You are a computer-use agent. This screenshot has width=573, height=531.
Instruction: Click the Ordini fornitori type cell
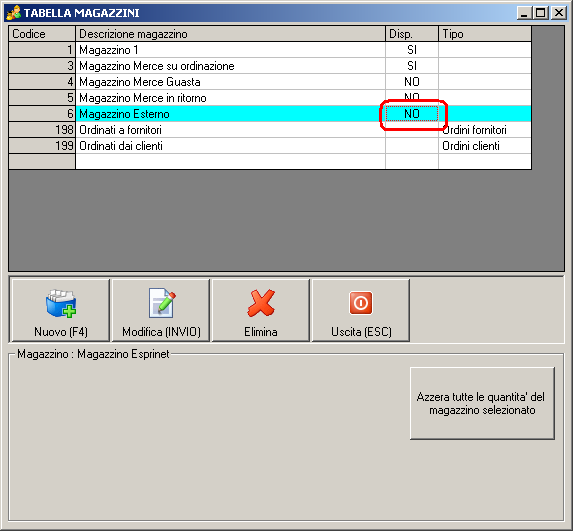coord(485,130)
